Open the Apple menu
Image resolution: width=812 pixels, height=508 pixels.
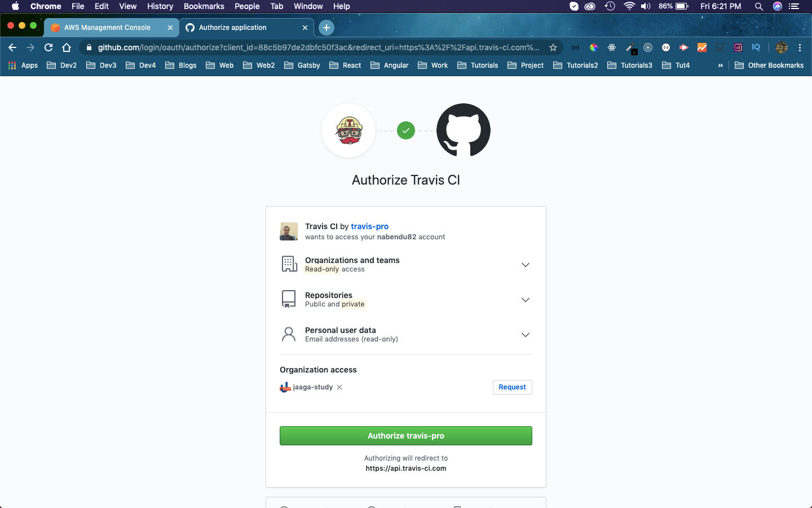15,6
